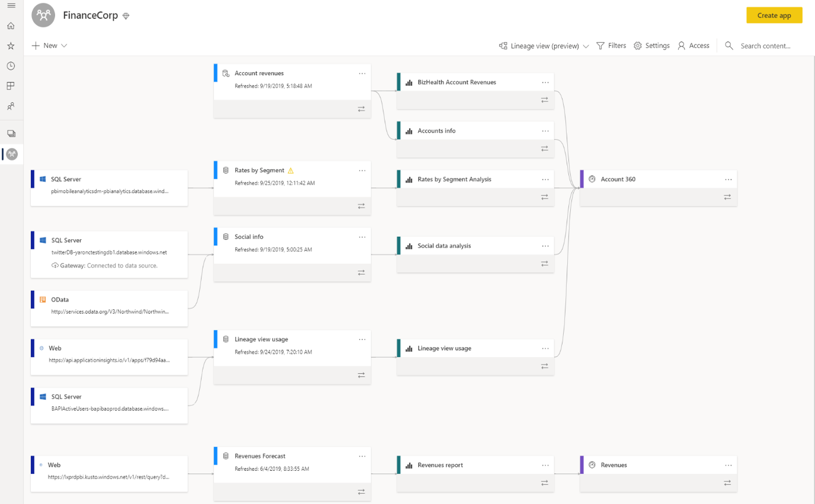The image size is (815, 504).
Task: Open the hamburger navigation menu
Action: click(x=11, y=5)
